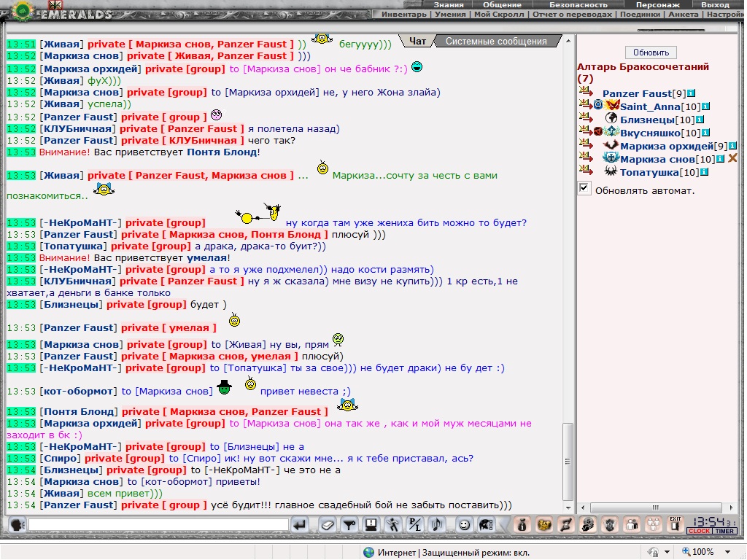Click the running man icon in chat toolbar
Image resolution: width=747 pixels, height=560 pixels.
point(392,525)
